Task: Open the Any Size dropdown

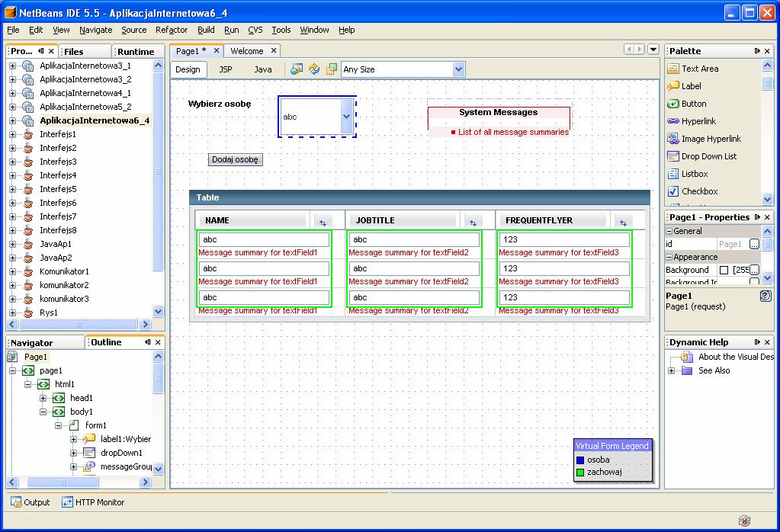Action: (x=459, y=69)
